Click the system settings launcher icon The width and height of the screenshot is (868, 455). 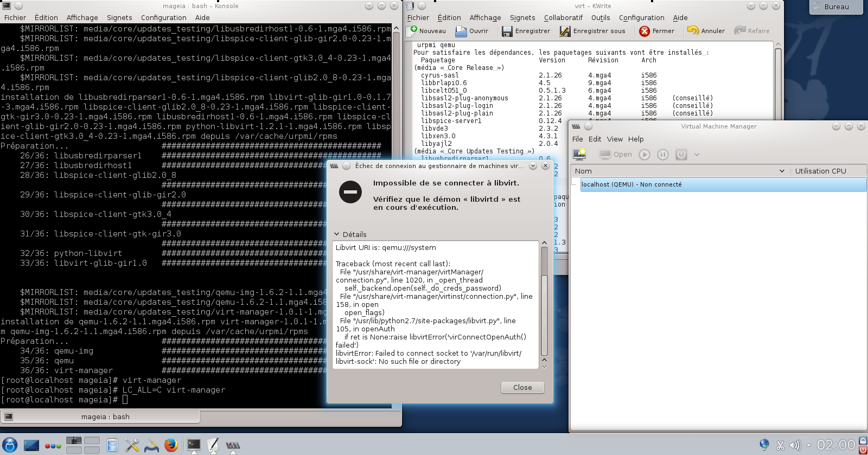(151, 445)
